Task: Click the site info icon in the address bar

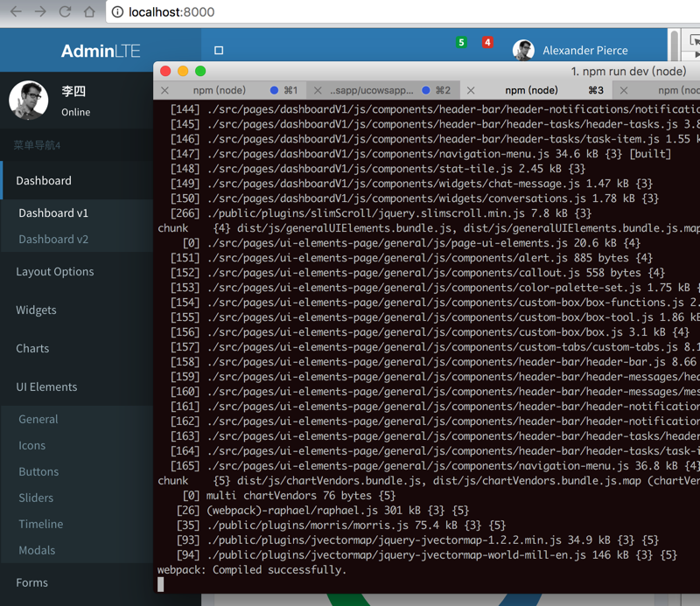Action: (x=117, y=12)
